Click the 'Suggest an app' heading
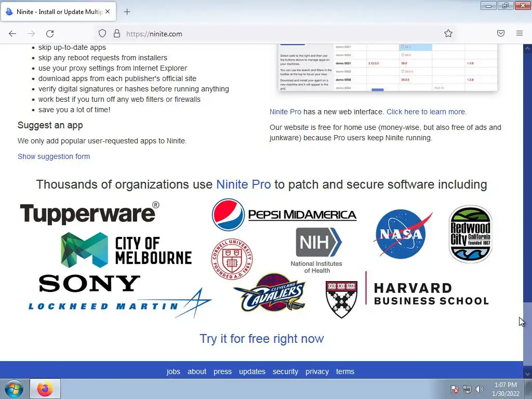This screenshot has height=399, width=532. 50,125
